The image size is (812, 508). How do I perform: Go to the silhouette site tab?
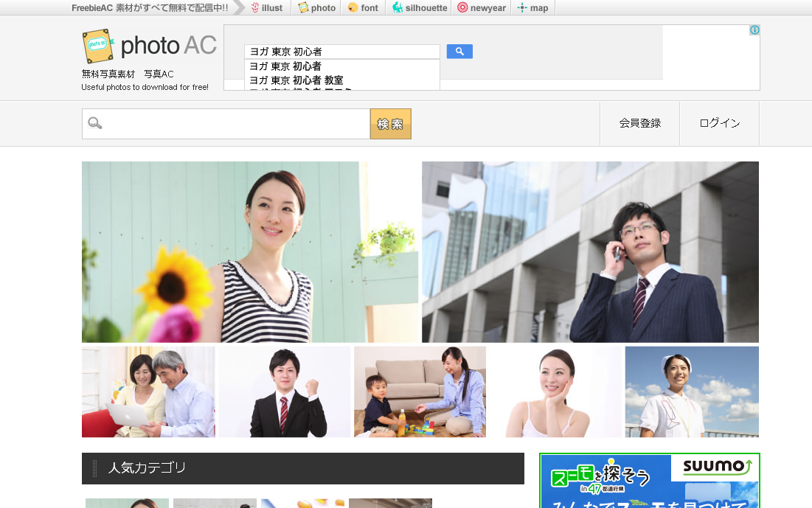(420, 8)
